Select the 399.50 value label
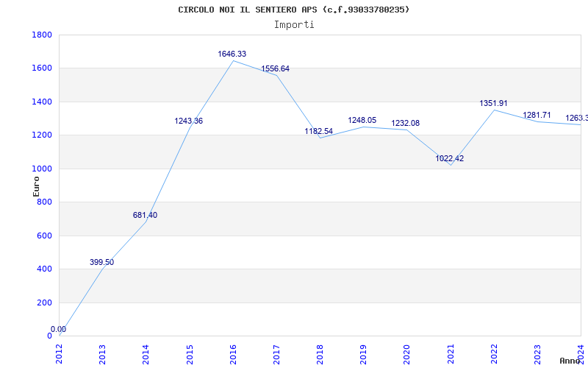The height and width of the screenshot is (368, 588). click(x=101, y=263)
